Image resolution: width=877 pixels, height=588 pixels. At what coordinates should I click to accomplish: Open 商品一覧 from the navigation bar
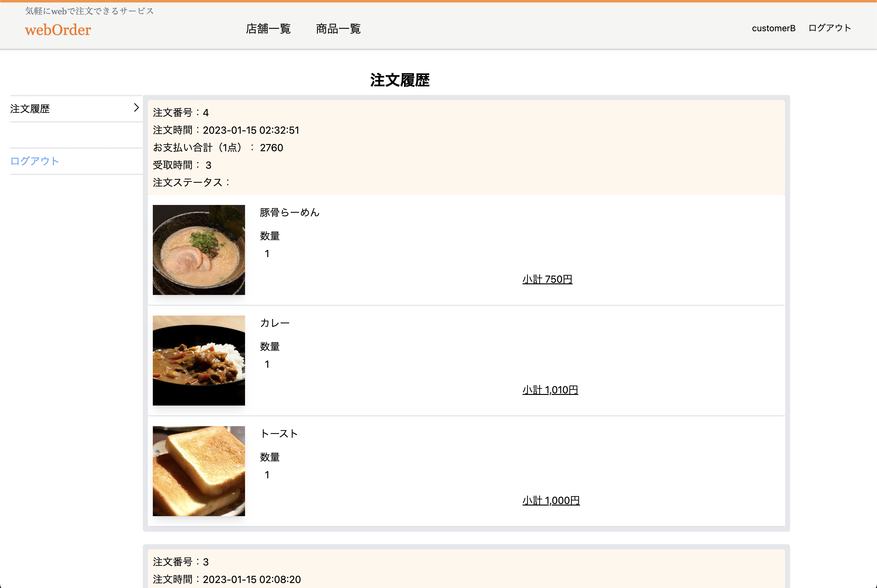pyautogui.click(x=337, y=29)
